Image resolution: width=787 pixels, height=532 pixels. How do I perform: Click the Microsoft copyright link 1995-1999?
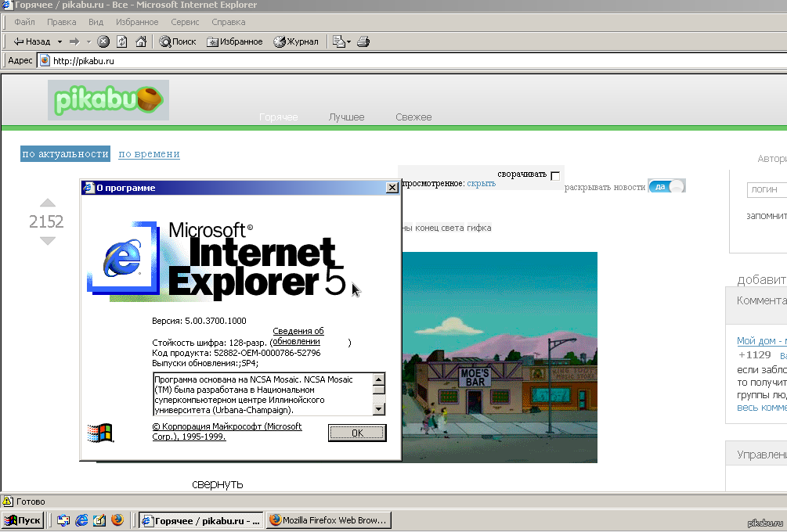pyautogui.click(x=227, y=431)
